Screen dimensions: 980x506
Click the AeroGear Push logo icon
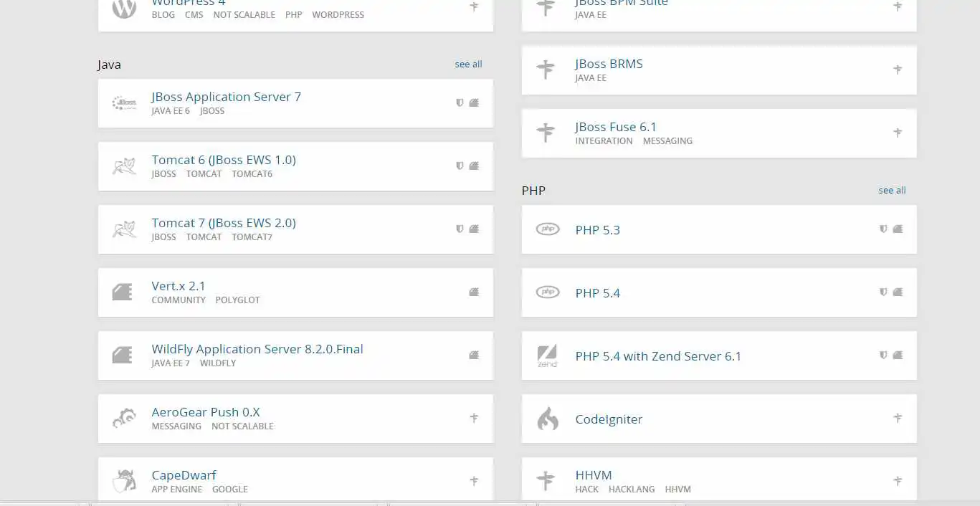pos(124,419)
